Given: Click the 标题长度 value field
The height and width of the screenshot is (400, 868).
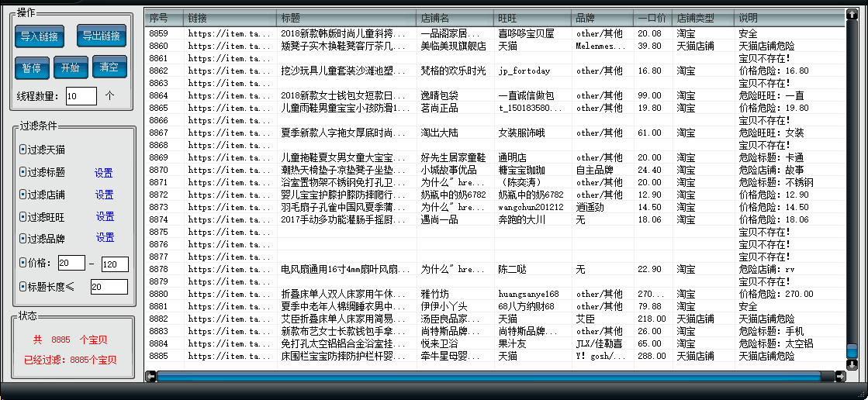Looking at the screenshot, I should point(109,288).
